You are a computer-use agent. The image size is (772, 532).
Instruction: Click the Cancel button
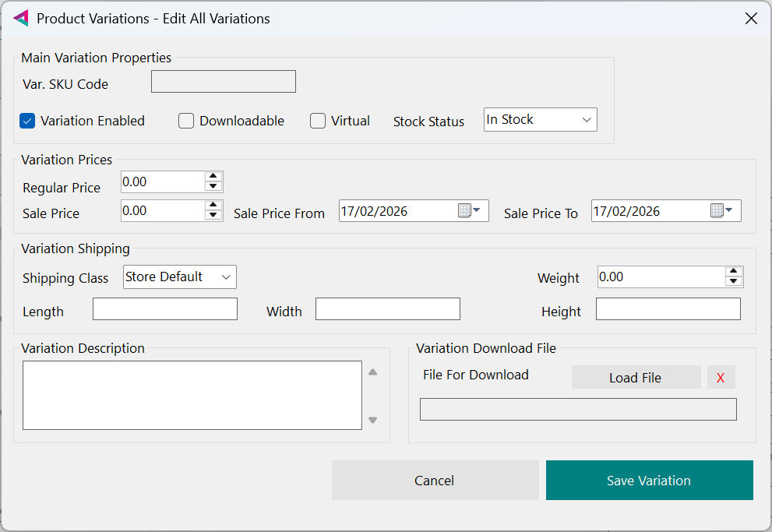click(435, 481)
